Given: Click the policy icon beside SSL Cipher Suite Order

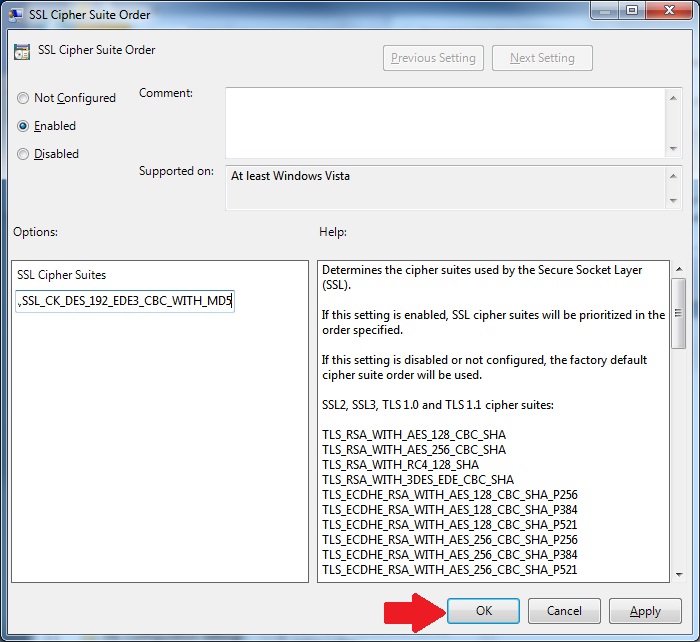Looking at the screenshot, I should tap(22, 51).
